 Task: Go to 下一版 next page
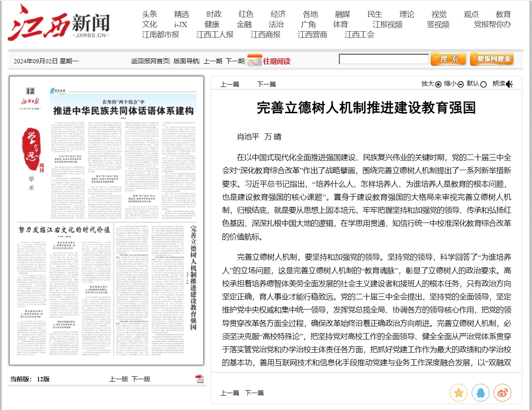pos(141,379)
